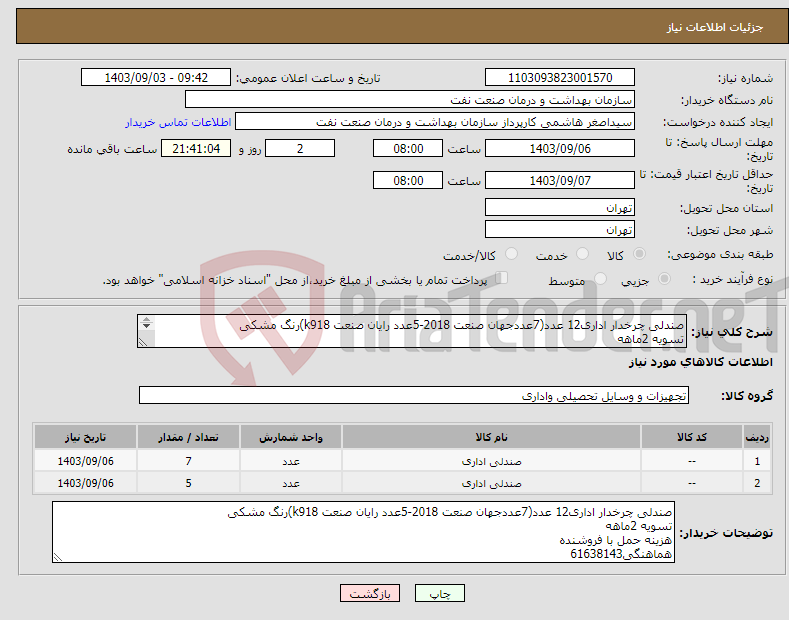This screenshot has width=789, height=620.
Task: Click the تعداد / مقدار column header
Action: (188, 437)
